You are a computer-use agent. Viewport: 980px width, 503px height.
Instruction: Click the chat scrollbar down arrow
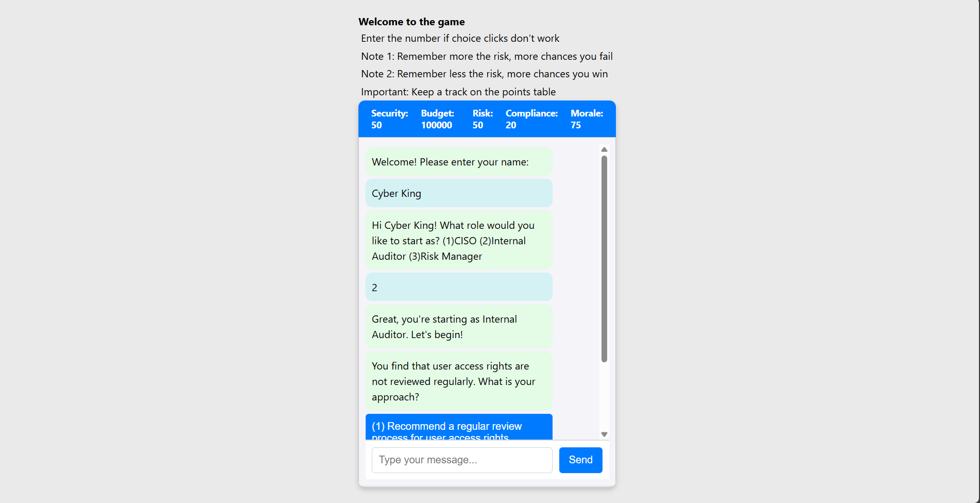[x=604, y=434]
